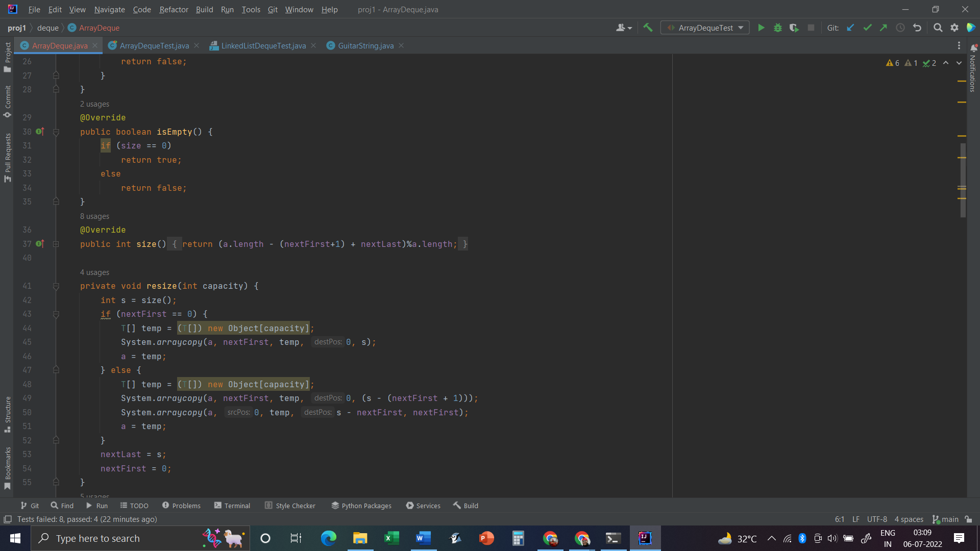Click the Debug bug icon
Viewport: 980px width, 551px height.
777,28
